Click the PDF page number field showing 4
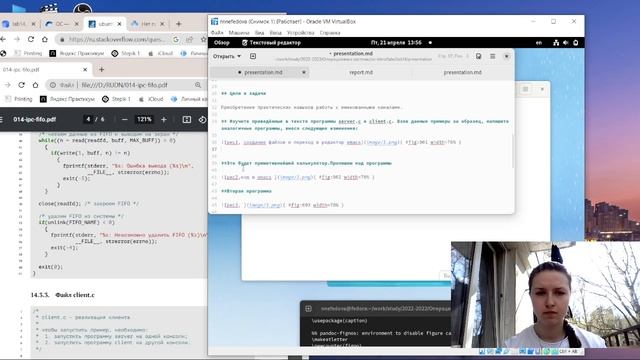This screenshot has height=360, width=640. pos(88,120)
